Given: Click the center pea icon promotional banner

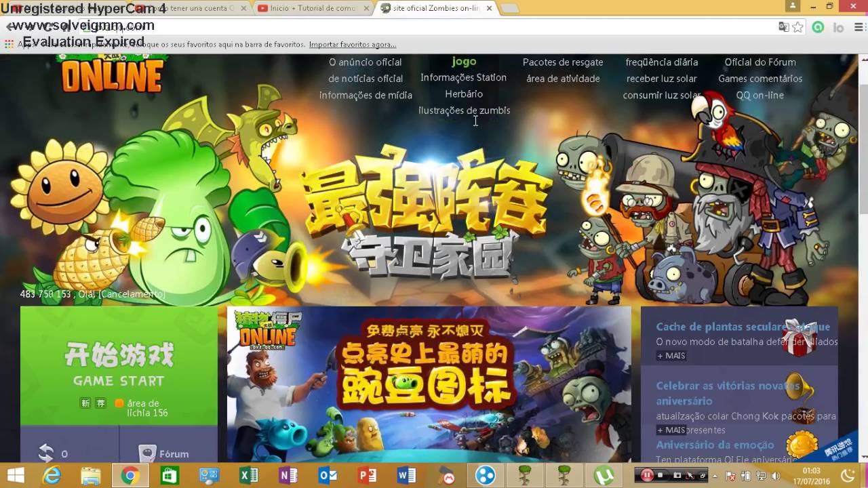Looking at the screenshot, I should [x=429, y=384].
